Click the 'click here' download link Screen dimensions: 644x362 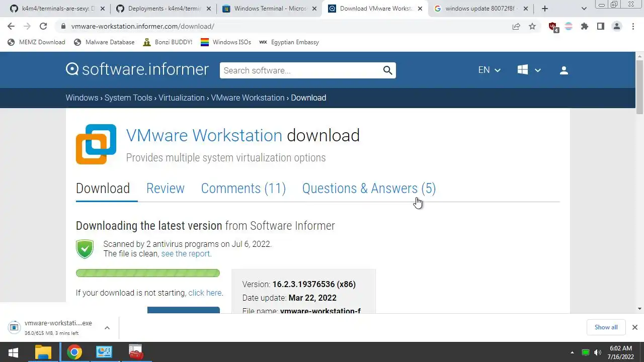pyautogui.click(x=205, y=293)
